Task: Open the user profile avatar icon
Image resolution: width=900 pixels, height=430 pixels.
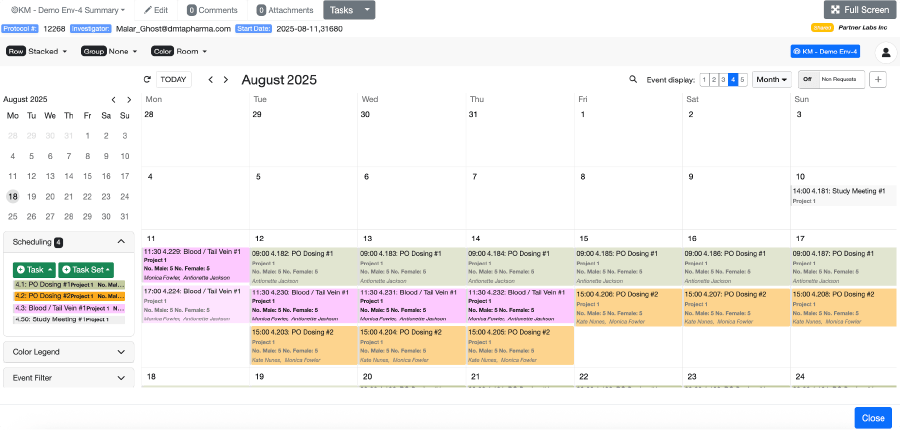Action: click(886, 52)
